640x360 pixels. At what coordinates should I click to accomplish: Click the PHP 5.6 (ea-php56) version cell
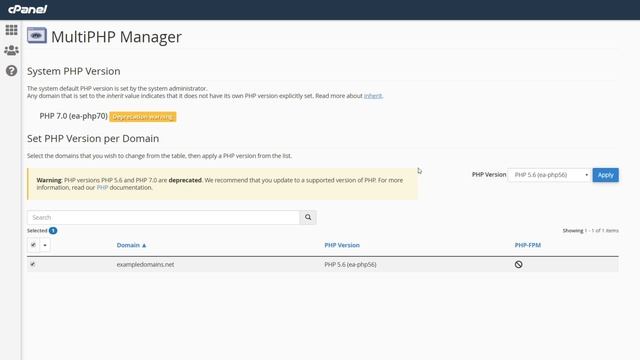tap(350, 264)
